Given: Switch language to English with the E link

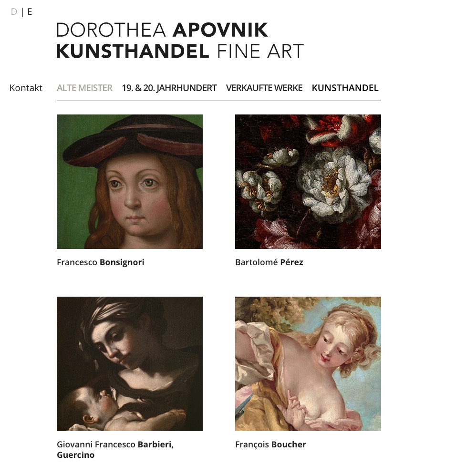Looking at the screenshot, I should point(30,12).
